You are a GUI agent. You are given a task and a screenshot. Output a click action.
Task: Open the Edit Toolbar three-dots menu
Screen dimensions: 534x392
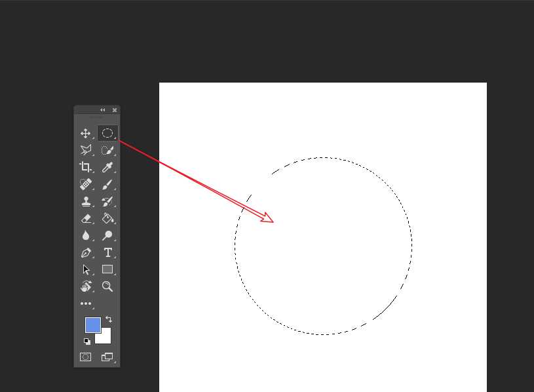(85, 304)
